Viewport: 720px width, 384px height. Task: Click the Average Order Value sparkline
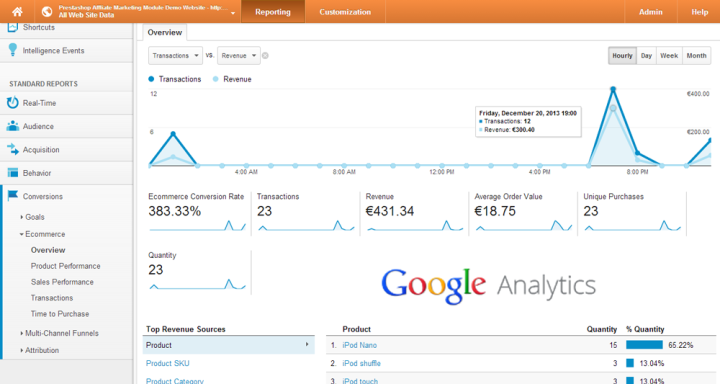523,225
